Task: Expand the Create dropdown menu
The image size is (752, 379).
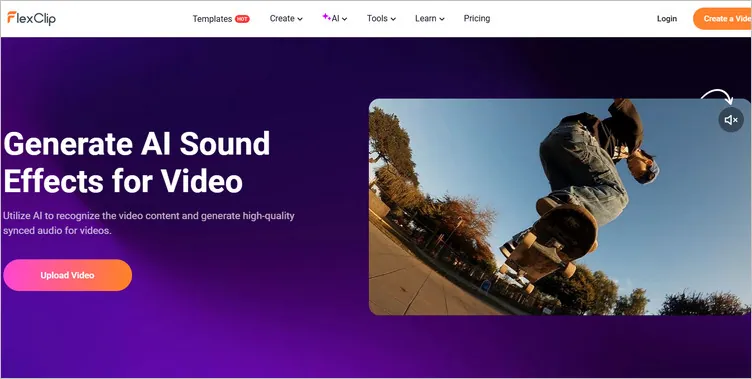Action: (286, 19)
